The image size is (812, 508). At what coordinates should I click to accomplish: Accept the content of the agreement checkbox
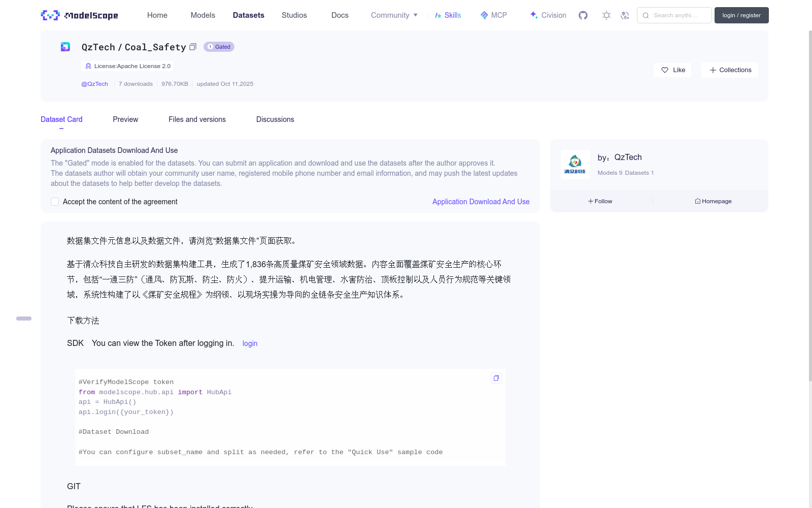(x=55, y=202)
